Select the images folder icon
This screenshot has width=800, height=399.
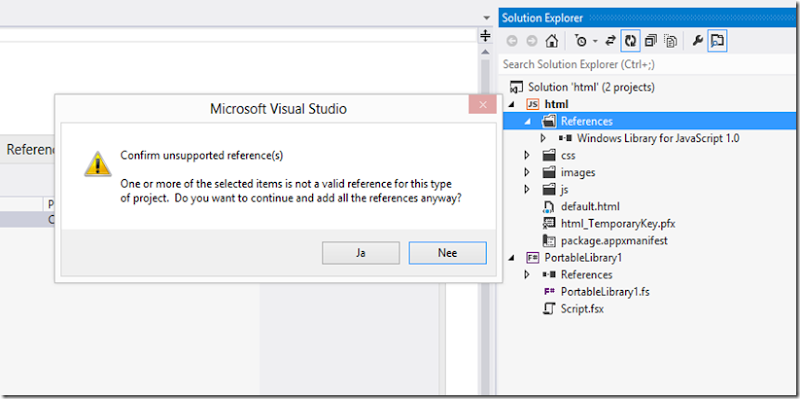[x=549, y=172]
